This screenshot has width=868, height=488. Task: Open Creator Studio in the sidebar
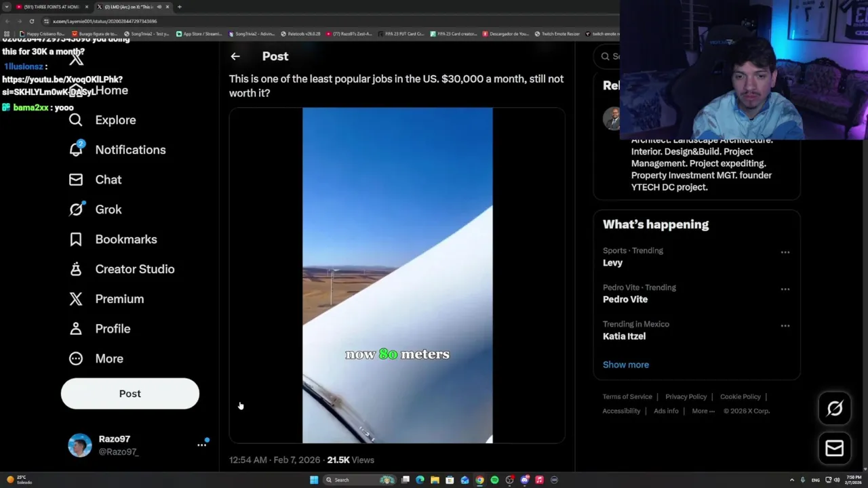(121, 269)
